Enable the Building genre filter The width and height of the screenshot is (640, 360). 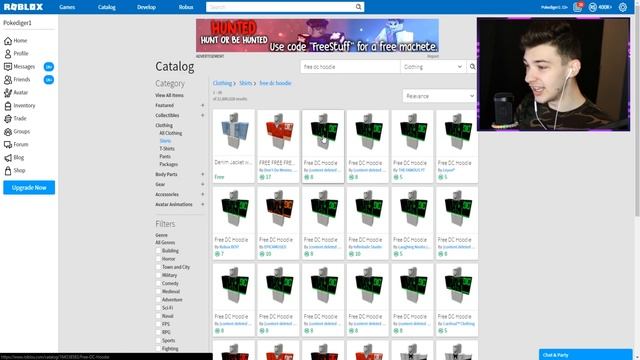click(158, 251)
